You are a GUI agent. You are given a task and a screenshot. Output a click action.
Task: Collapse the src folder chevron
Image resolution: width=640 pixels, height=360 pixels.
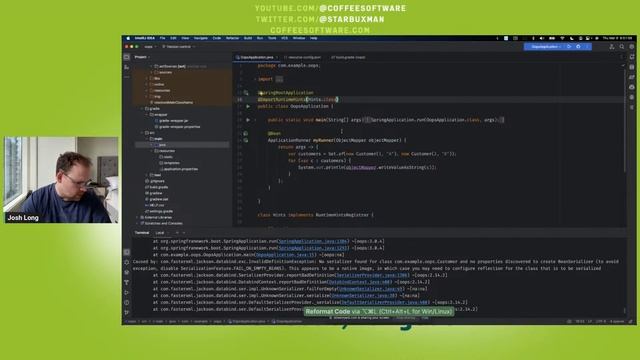pos(142,133)
